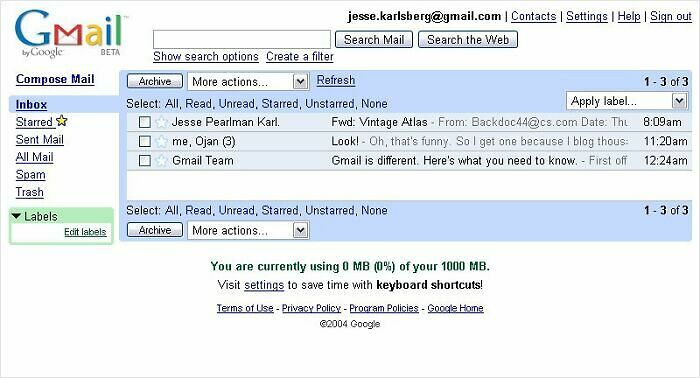The width and height of the screenshot is (700, 378).
Task: Tick checkbox for me, Ojan (3) email
Action: pos(145,141)
